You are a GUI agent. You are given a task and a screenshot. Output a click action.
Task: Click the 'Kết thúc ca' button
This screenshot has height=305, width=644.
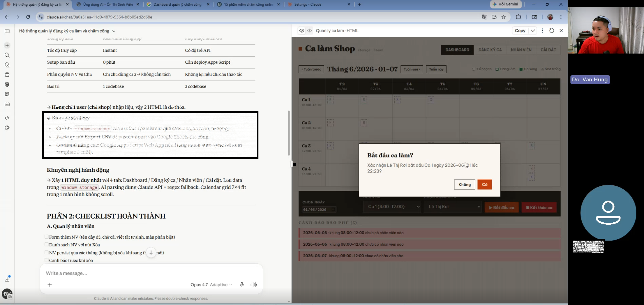tap(539, 207)
